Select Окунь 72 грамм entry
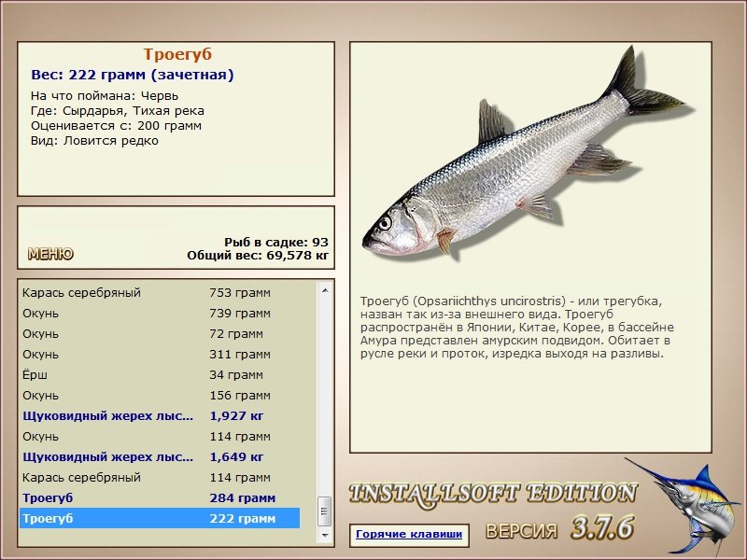The height and width of the screenshot is (560, 747). (160, 334)
